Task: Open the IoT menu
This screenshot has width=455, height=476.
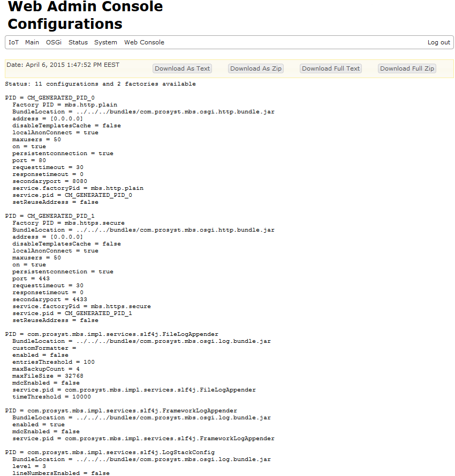Action: pyautogui.click(x=13, y=42)
